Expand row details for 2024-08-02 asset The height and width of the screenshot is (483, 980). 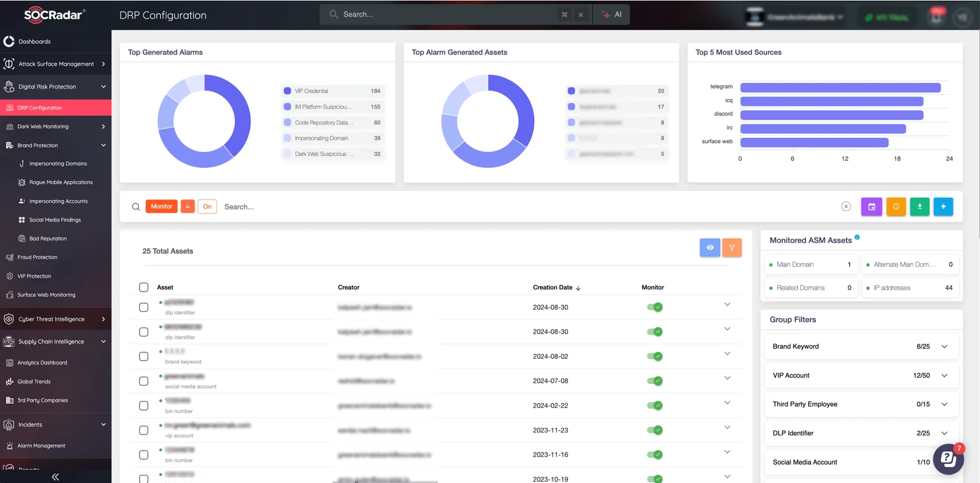pyautogui.click(x=727, y=354)
